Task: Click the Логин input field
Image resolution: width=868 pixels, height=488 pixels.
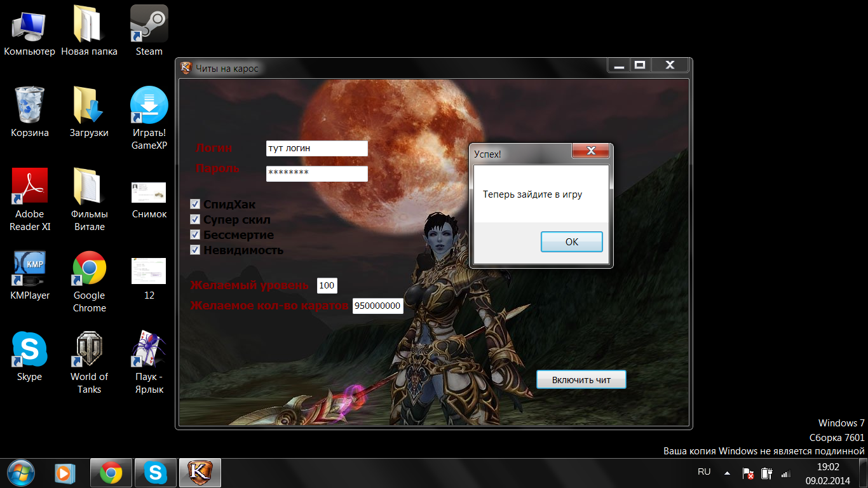Action: tap(317, 148)
